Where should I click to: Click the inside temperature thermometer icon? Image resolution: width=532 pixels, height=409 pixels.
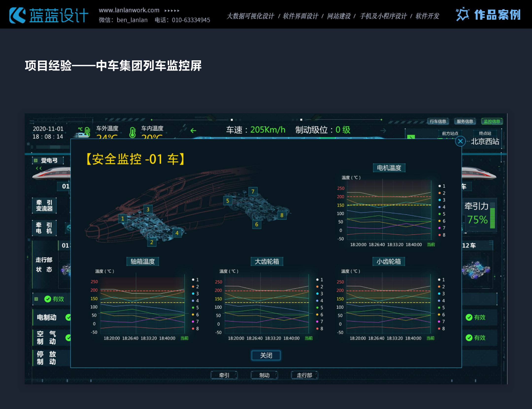[x=133, y=132]
